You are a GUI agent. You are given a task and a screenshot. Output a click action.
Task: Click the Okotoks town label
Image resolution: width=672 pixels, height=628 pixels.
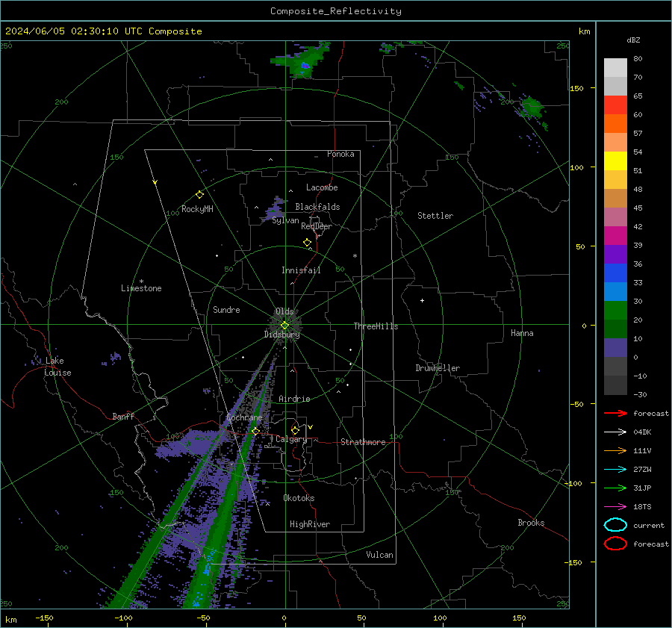coord(299,498)
